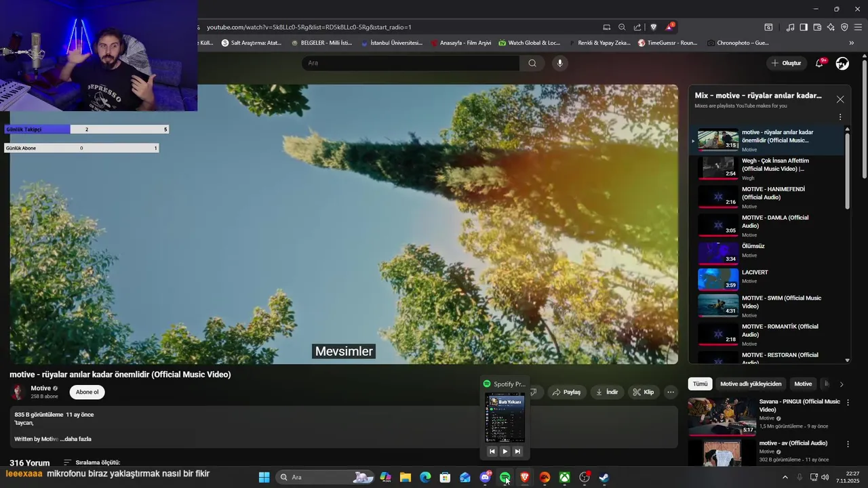Skip to previous track in Spotify preview

[492, 451]
